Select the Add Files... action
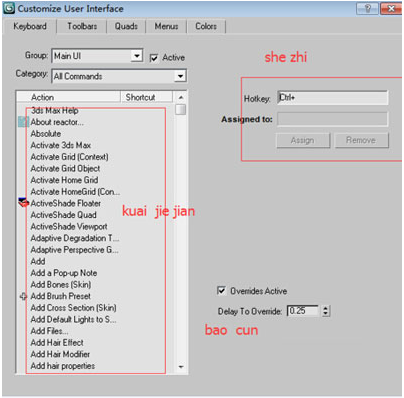 point(49,331)
